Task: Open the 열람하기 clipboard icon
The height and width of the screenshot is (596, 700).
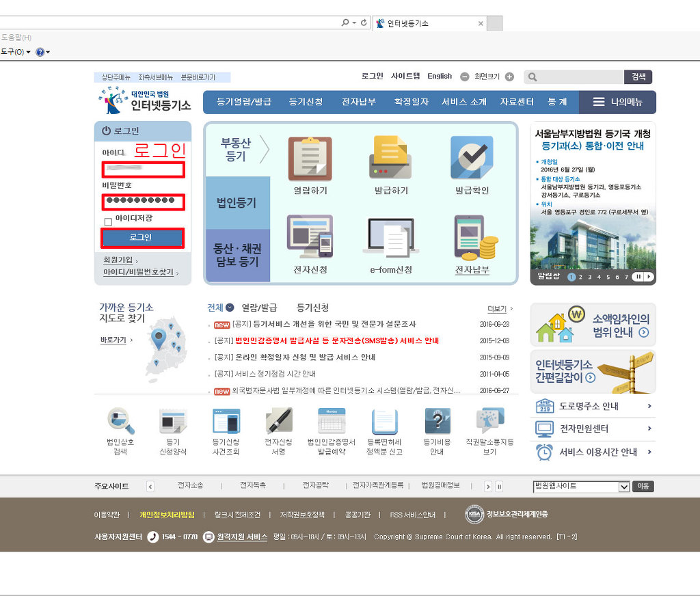Action: click(310, 159)
